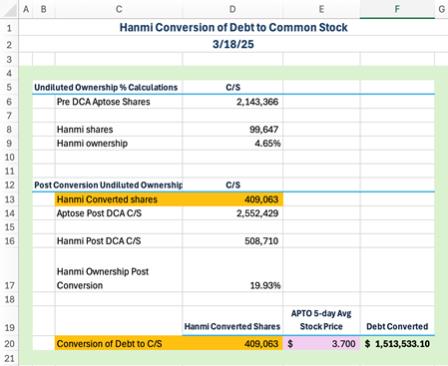Click the 'C/S' header in row 5

pyautogui.click(x=233, y=87)
